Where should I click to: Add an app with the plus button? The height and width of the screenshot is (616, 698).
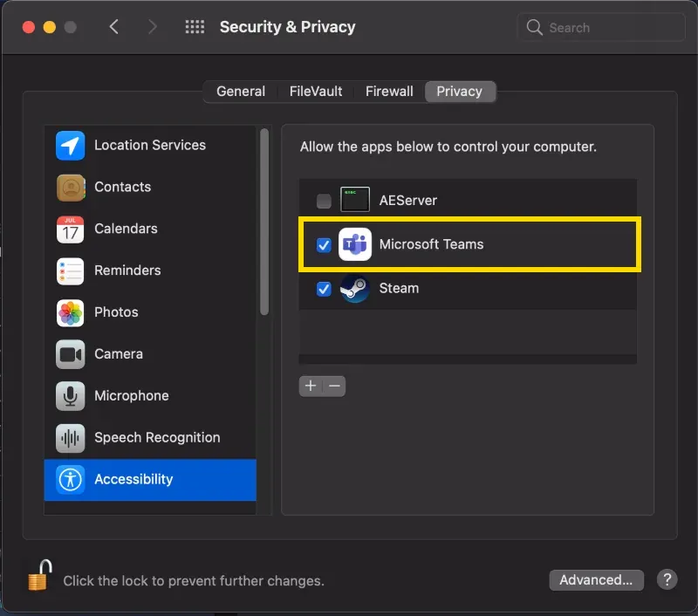(x=311, y=386)
